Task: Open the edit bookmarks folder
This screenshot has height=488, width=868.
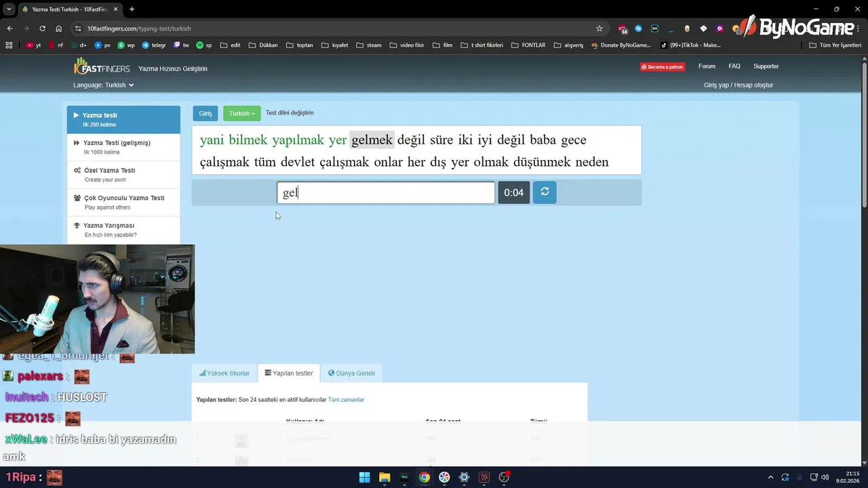Action: pos(230,45)
